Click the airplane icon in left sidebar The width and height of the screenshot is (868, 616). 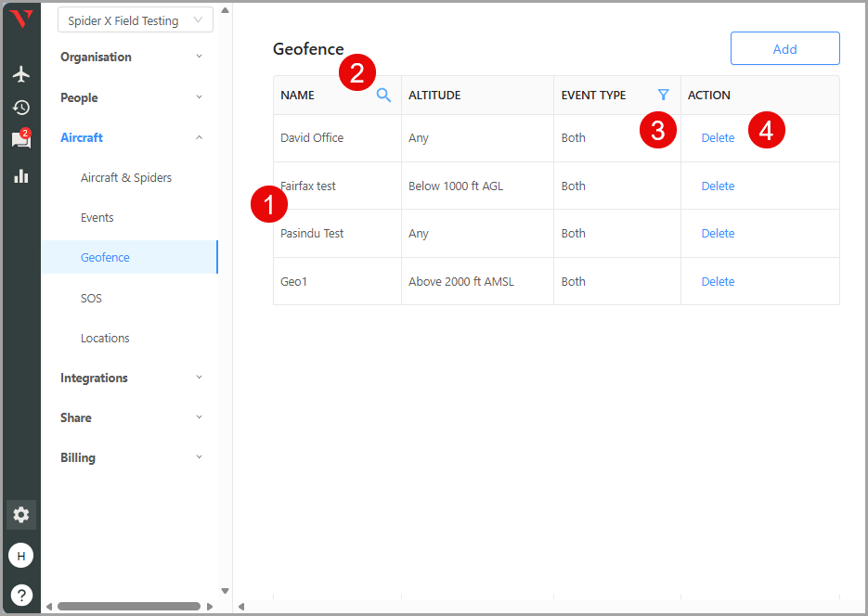pos(20,74)
